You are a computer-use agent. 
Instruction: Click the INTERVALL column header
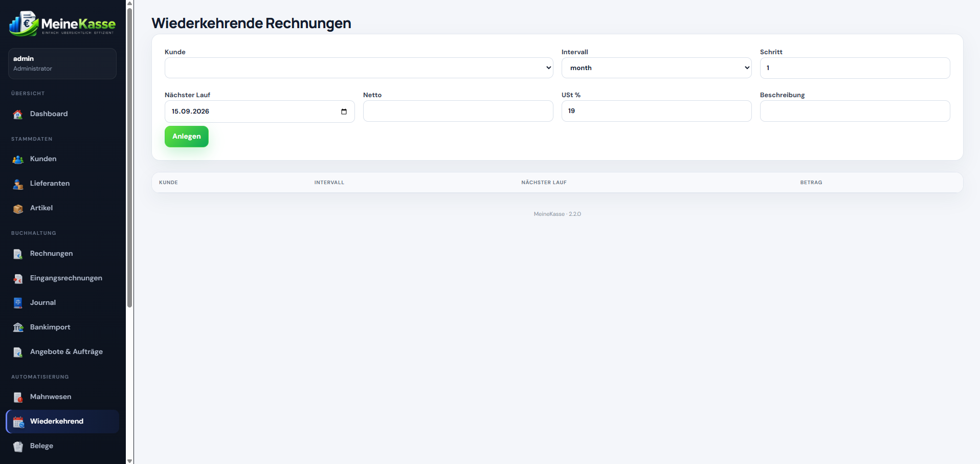(329, 183)
